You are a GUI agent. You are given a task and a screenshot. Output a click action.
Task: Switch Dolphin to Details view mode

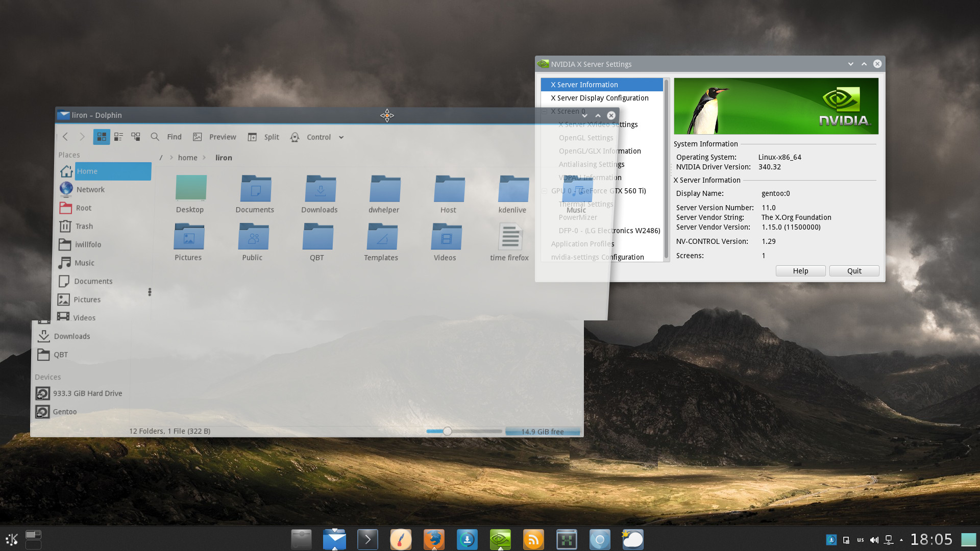point(136,137)
